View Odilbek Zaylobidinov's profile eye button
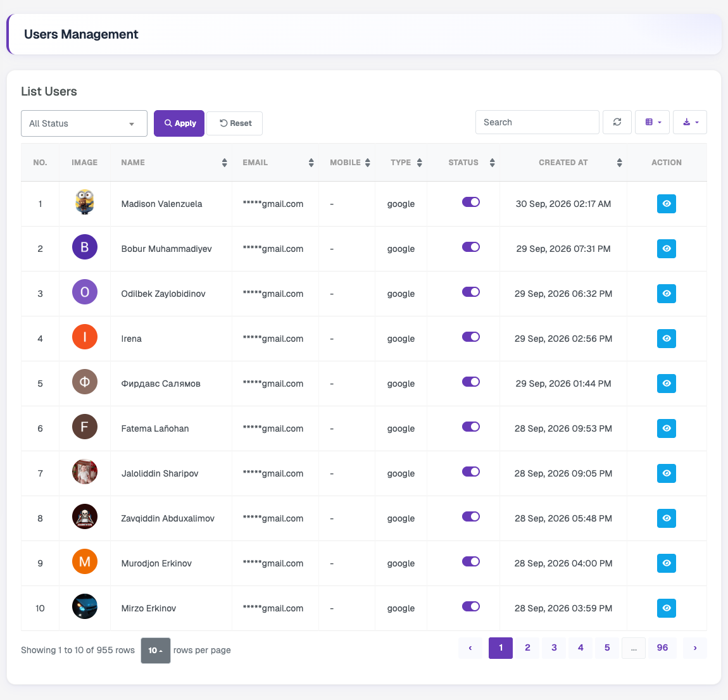 (666, 294)
